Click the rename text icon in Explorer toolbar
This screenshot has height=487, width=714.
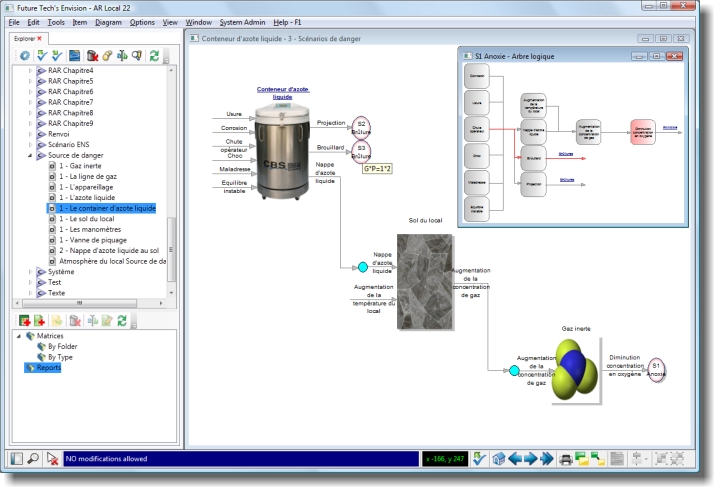(122, 56)
